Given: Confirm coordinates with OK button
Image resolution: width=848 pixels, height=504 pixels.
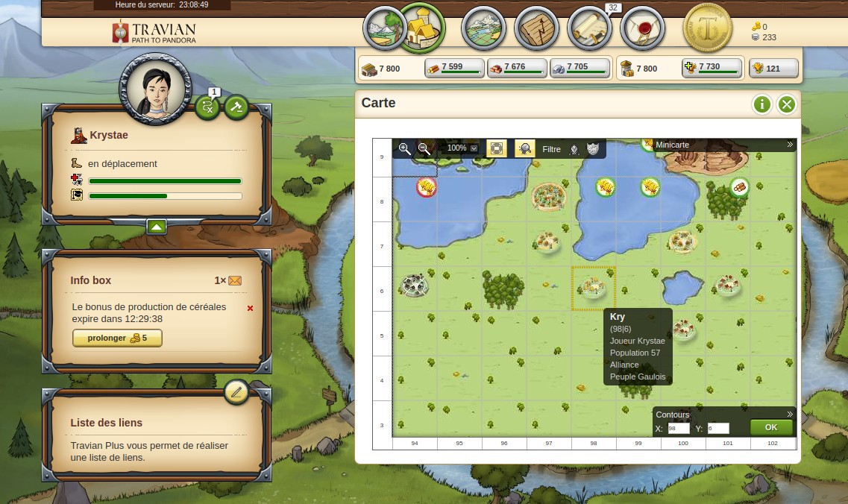Looking at the screenshot, I should (x=771, y=427).
